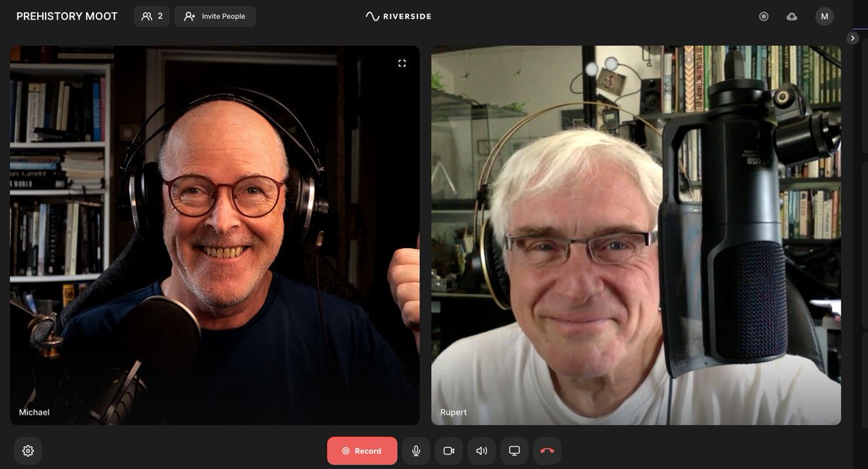Check cloud upload status icon
The image size is (868, 469).
pos(792,16)
